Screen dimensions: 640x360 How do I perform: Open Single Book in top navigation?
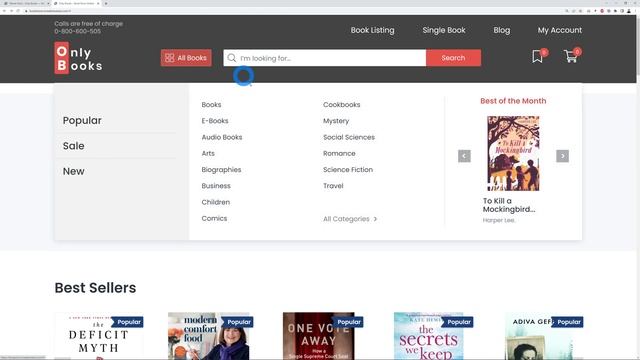(x=444, y=30)
